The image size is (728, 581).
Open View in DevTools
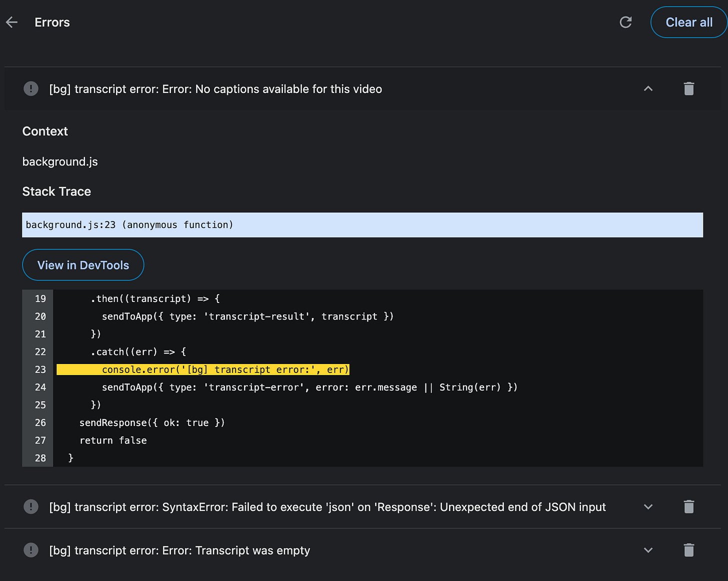(83, 265)
